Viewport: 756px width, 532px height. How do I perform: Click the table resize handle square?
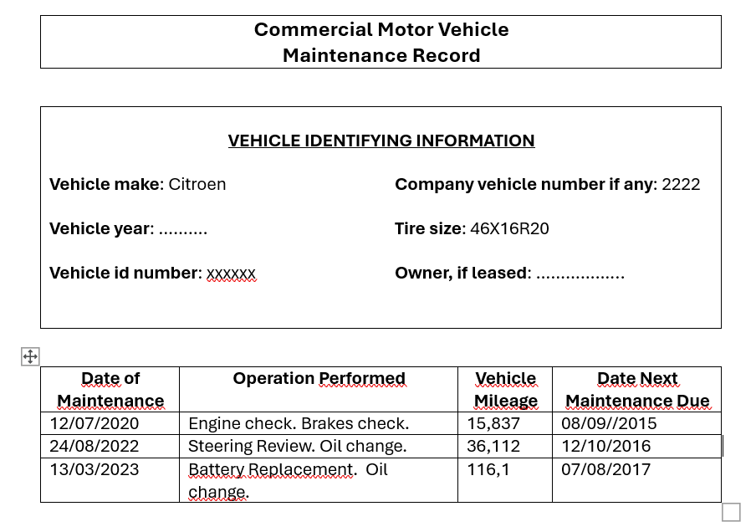[730, 512]
